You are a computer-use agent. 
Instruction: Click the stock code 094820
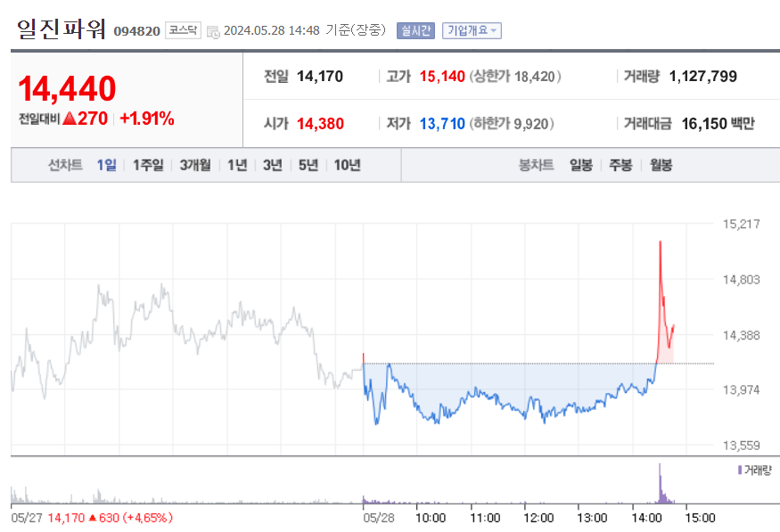click(x=136, y=31)
